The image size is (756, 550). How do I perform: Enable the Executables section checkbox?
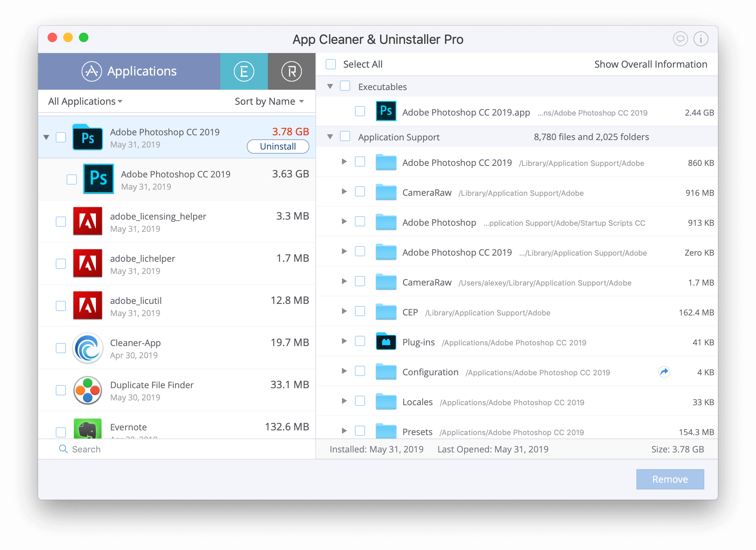[346, 86]
